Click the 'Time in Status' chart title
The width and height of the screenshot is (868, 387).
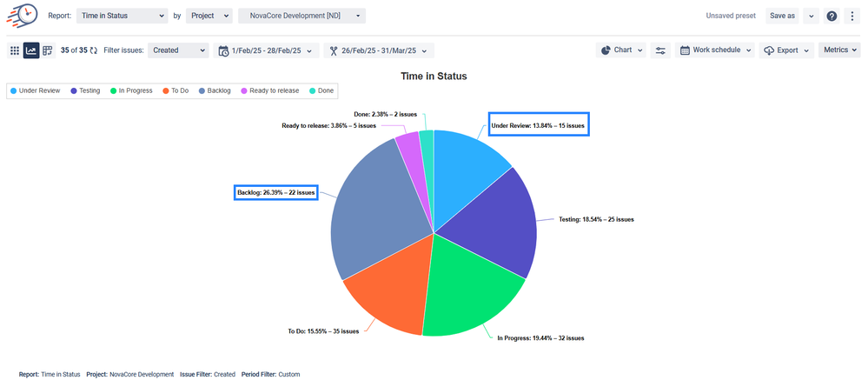(x=434, y=77)
